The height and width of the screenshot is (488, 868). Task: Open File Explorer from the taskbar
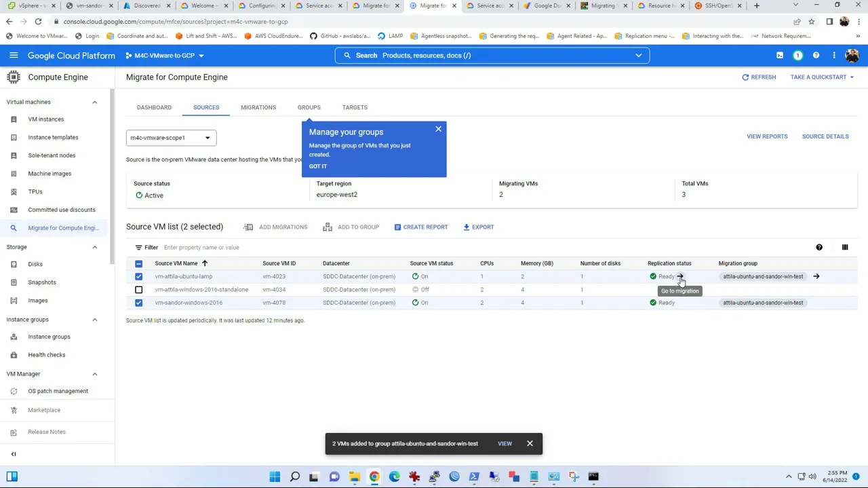[354, 476]
